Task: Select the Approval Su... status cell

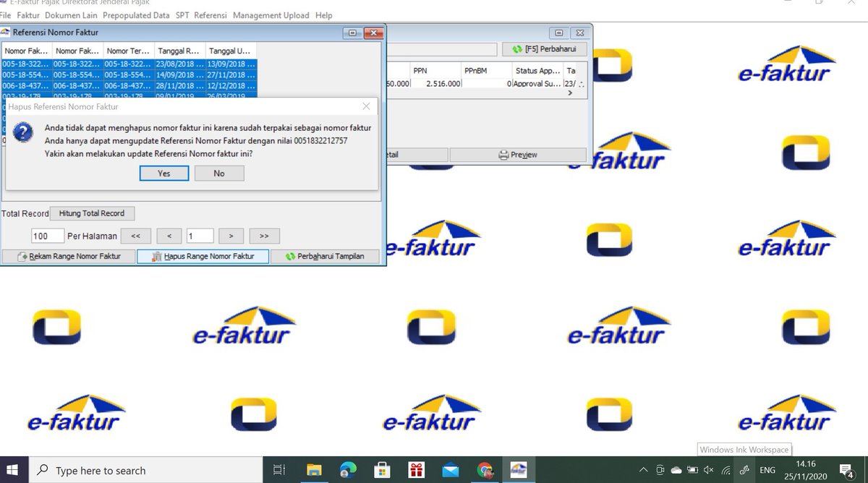Action: (537, 84)
